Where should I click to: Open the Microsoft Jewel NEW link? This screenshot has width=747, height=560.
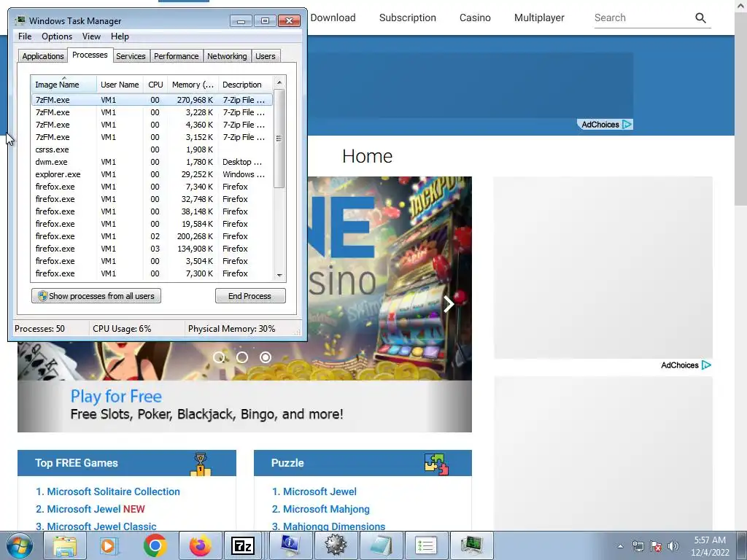coord(96,509)
